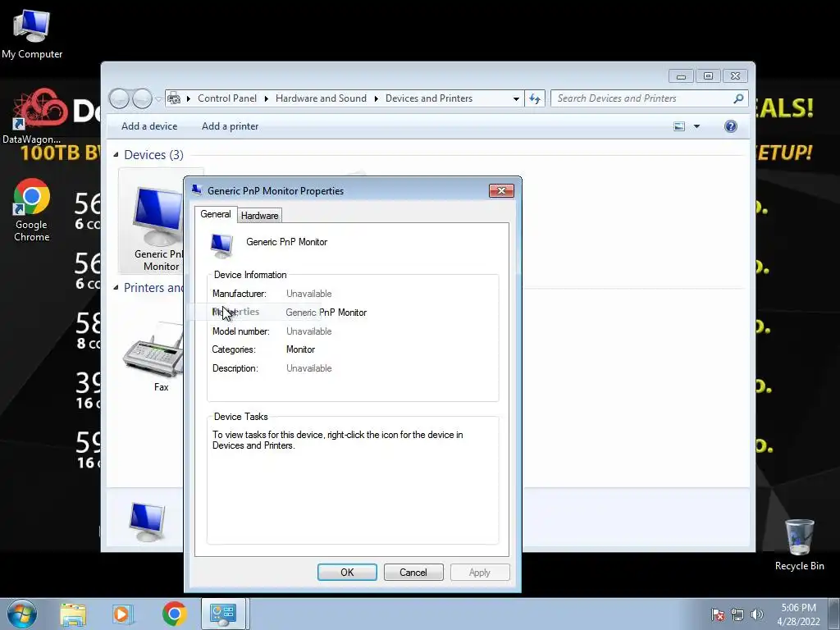The height and width of the screenshot is (630, 840).
Task: Open the view options dropdown arrow
Action: click(696, 126)
